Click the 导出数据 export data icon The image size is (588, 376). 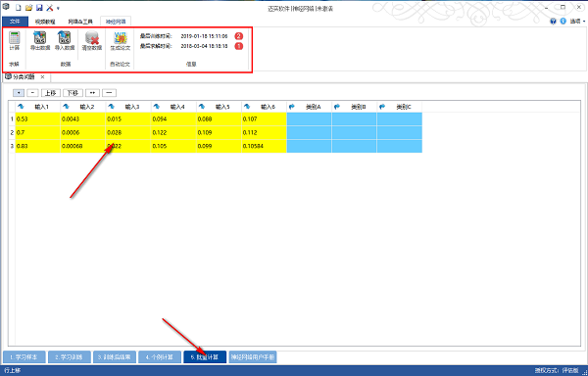(x=40, y=37)
